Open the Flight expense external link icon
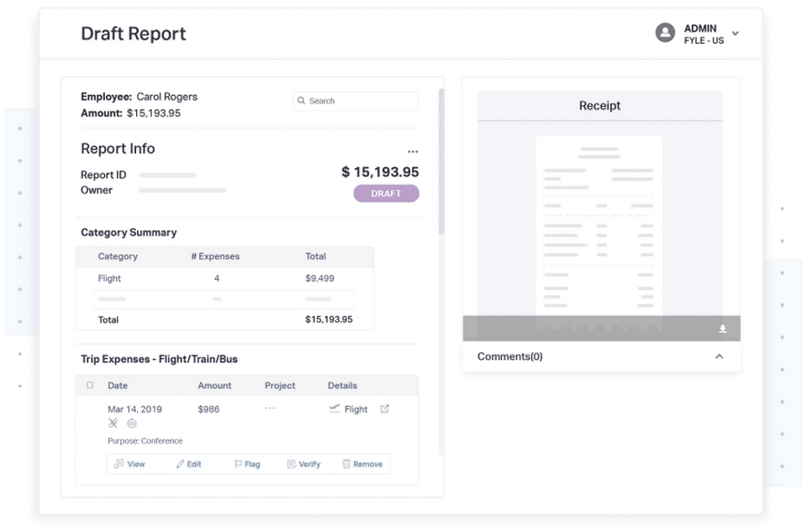Image resolution: width=807 pixels, height=532 pixels. [x=384, y=409]
